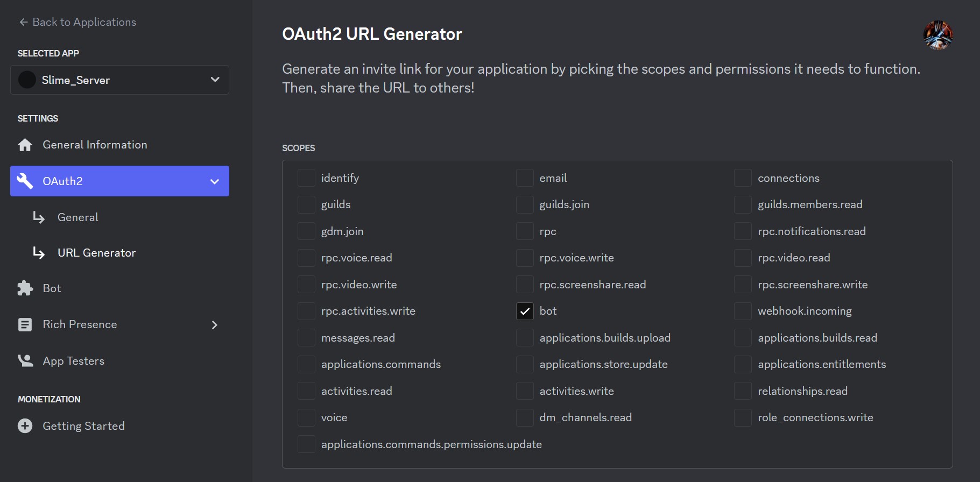
Task: Click the back arrow icon beside Back to Applications
Action: point(23,22)
